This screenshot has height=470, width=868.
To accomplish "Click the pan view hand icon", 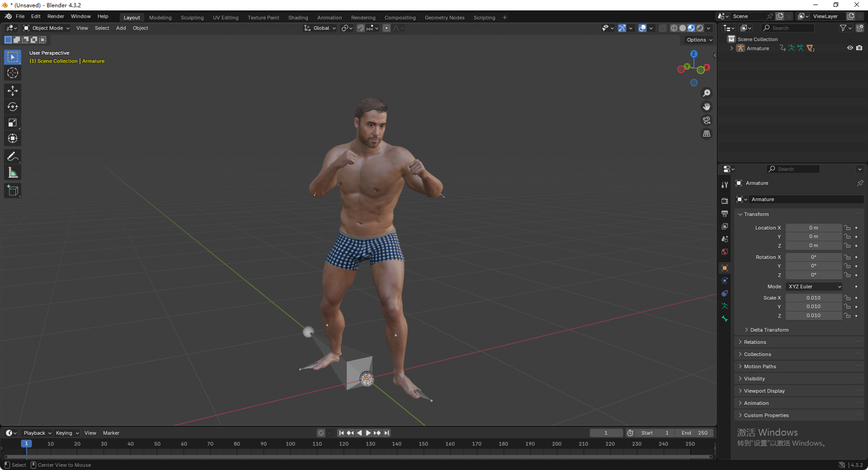I will (x=707, y=106).
